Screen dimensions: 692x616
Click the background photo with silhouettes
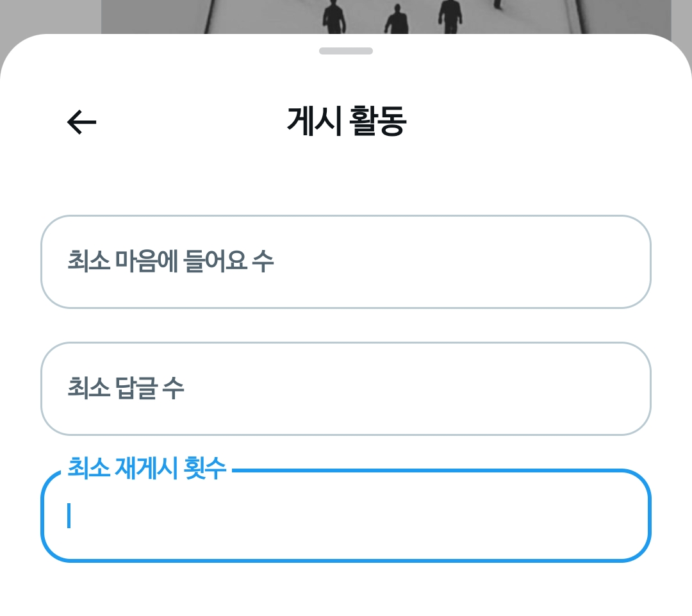coord(386,17)
